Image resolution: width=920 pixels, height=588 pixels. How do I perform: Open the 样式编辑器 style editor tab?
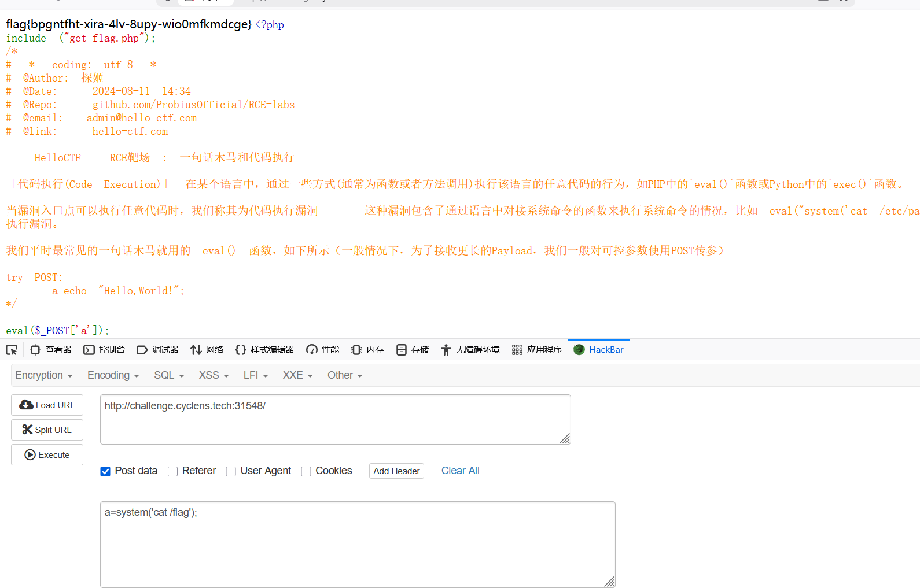coord(265,350)
